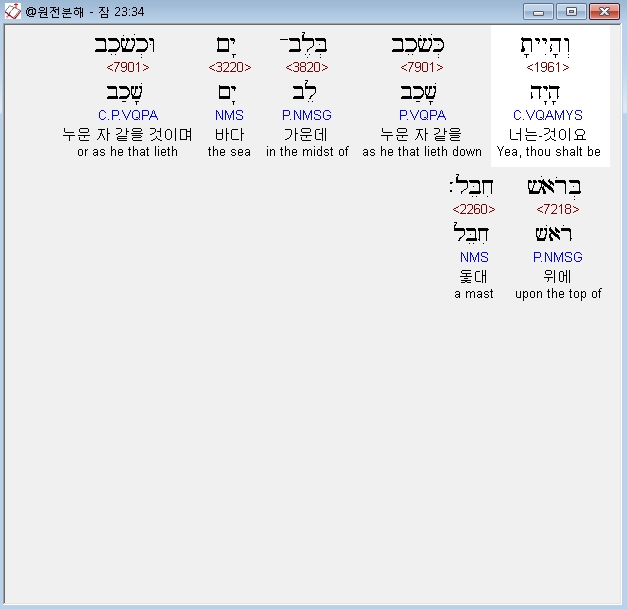Select the Strong's number <1961>
The width and height of the screenshot is (627, 609).
[x=548, y=67]
